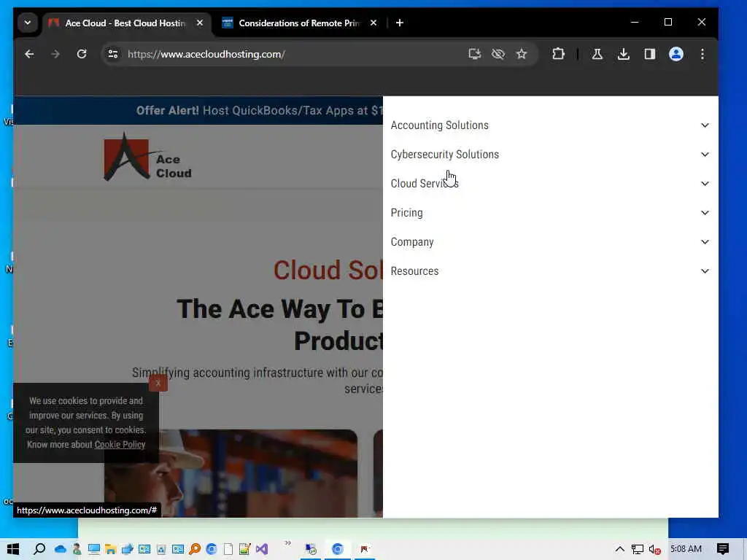Switch to the Ace Cloud tab

point(125,23)
